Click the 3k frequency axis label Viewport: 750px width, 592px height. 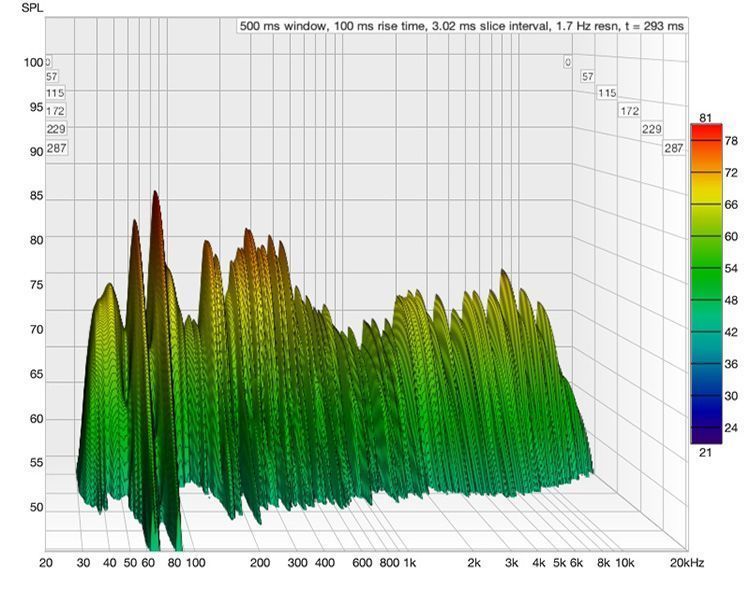coord(512,563)
